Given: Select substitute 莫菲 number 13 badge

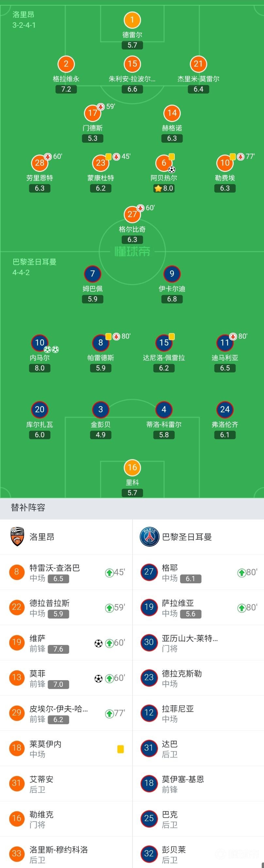Looking at the screenshot, I should (17, 678).
